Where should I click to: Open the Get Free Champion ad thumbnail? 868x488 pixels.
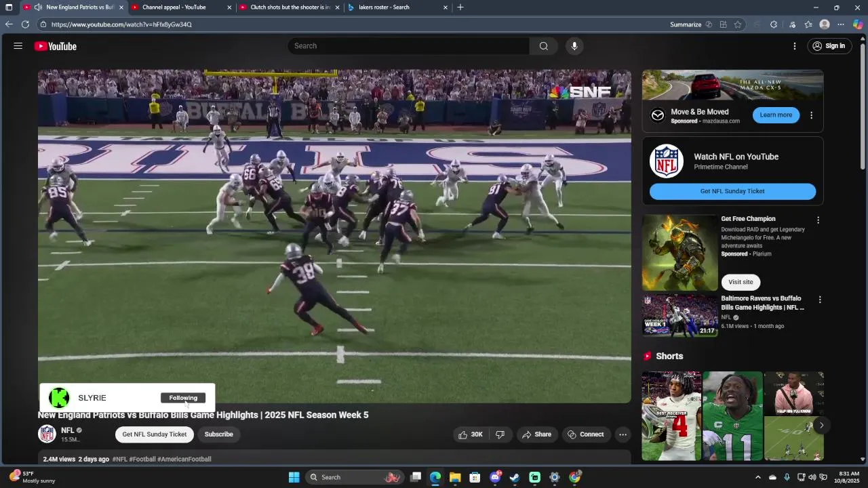click(x=680, y=253)
